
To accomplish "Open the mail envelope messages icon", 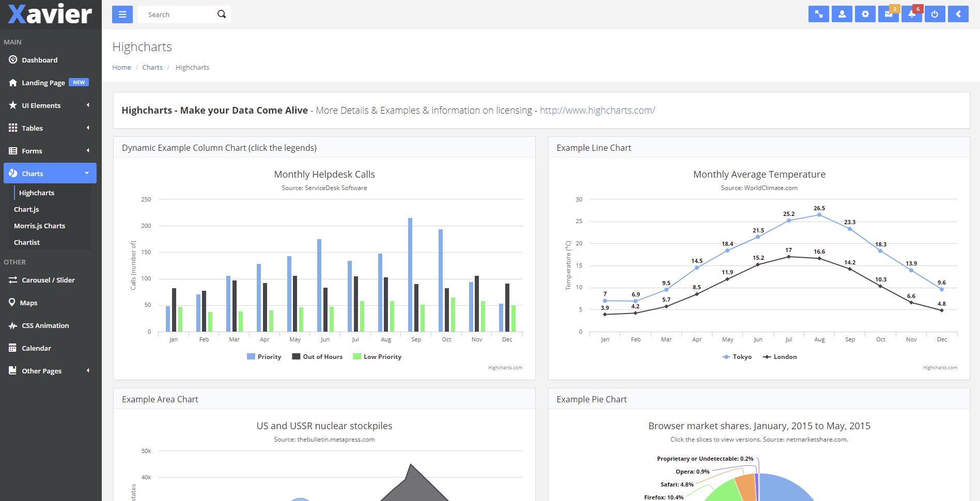I will (x=888, y=14).
